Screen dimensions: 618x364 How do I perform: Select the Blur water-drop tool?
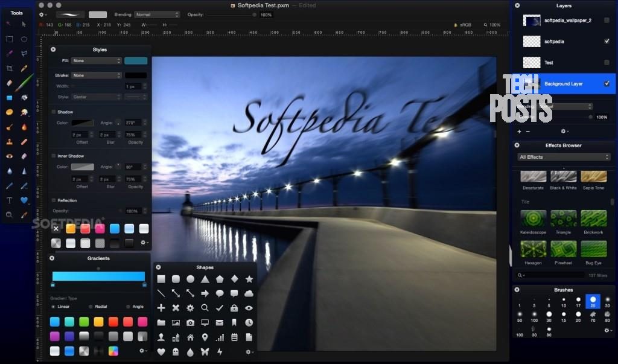pos(10,171)
